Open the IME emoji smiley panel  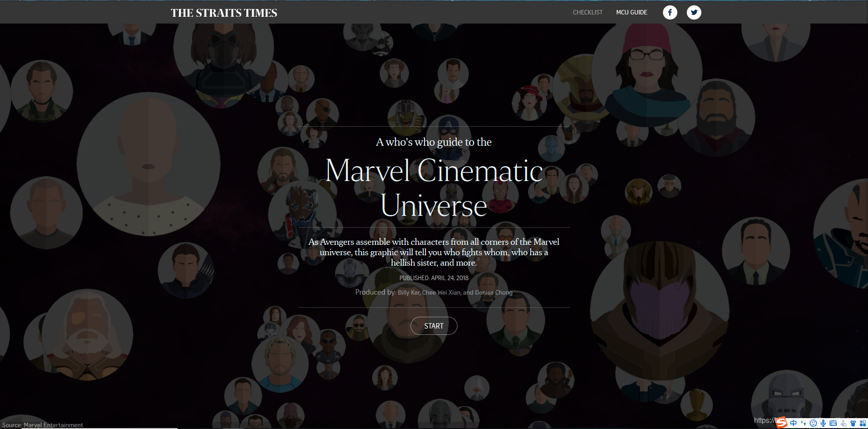coord(813,423)
